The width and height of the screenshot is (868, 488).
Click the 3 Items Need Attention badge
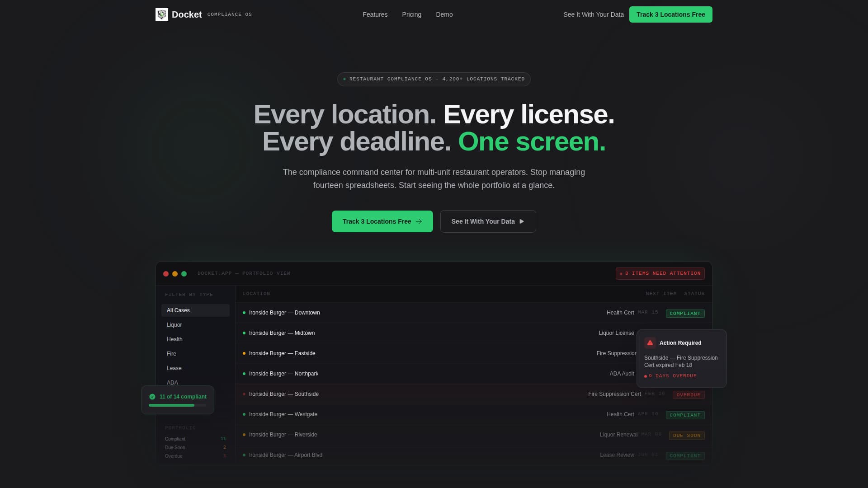click(660, 273)
